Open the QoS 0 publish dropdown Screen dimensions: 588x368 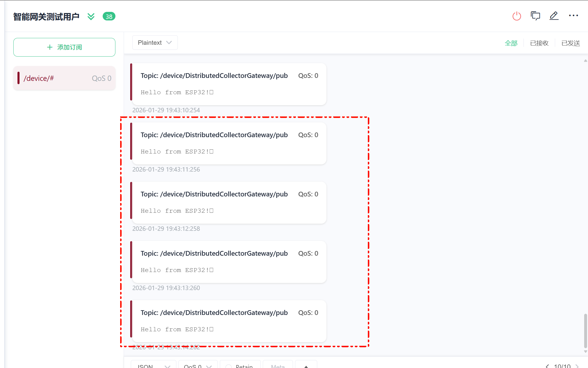click(198, 366)
